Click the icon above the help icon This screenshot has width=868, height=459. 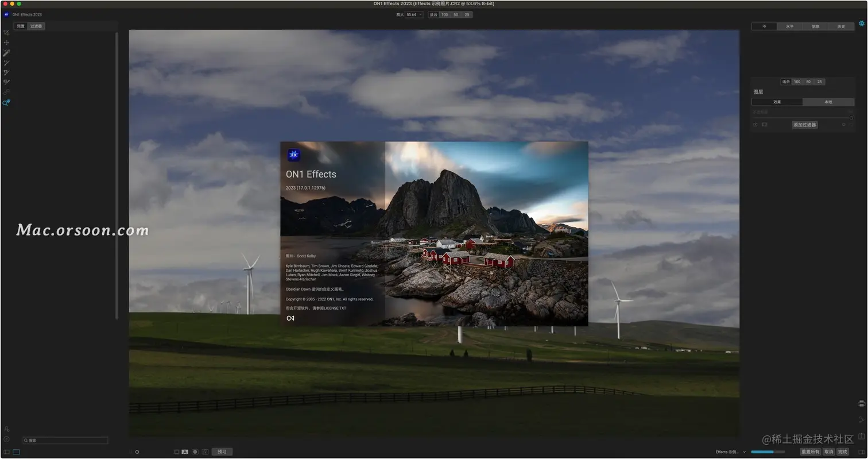click(x=6, y=429)
